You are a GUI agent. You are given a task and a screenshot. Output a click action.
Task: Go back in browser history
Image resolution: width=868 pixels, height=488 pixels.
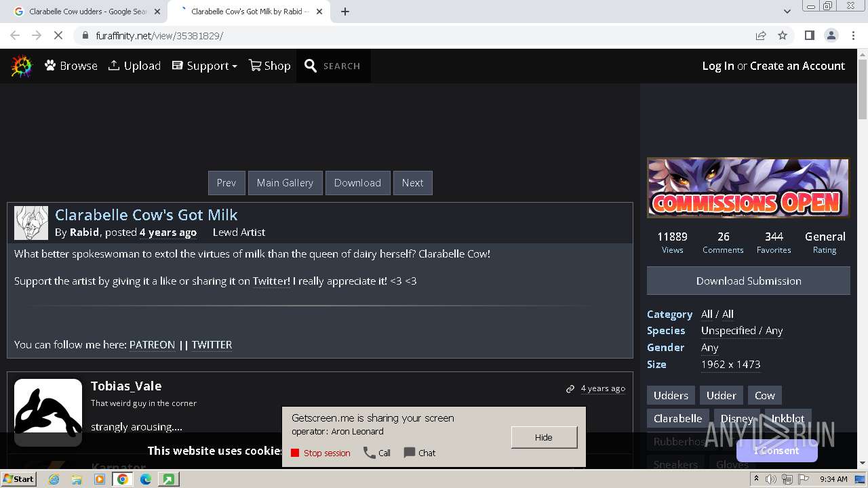[15, 35]
